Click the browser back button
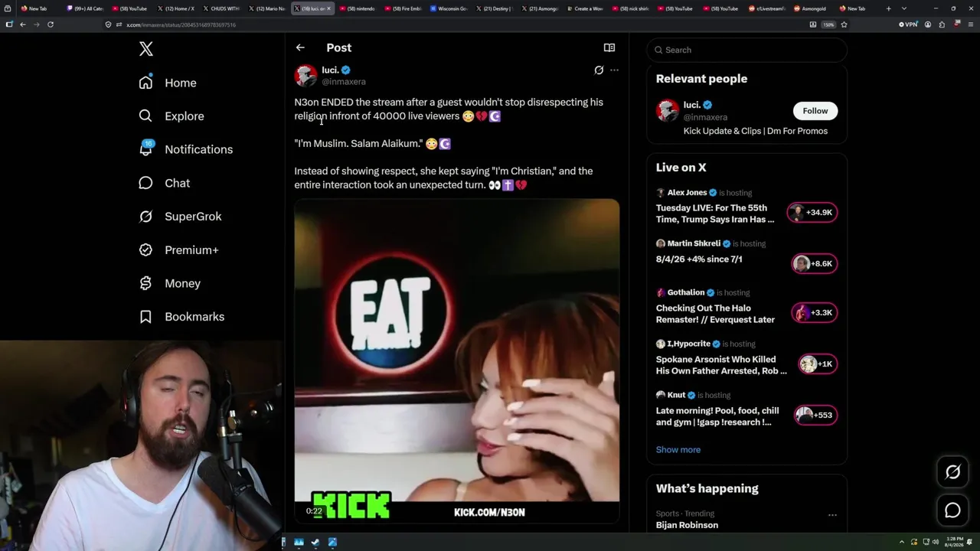This screenshot has width=980, height=551. pos(23,24)
